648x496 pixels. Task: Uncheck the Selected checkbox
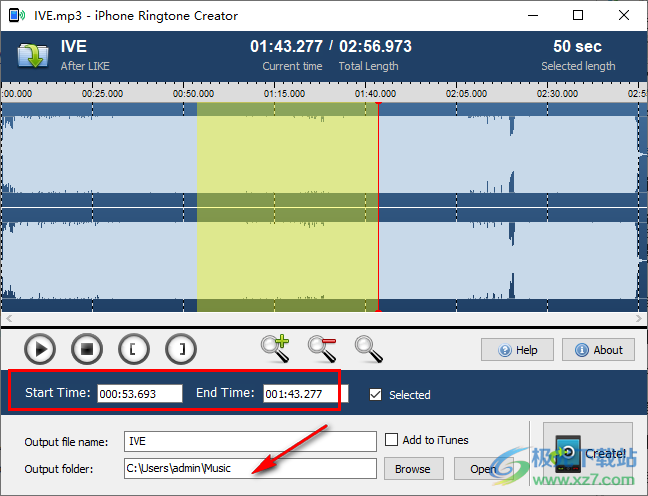[x=376, y=395]
